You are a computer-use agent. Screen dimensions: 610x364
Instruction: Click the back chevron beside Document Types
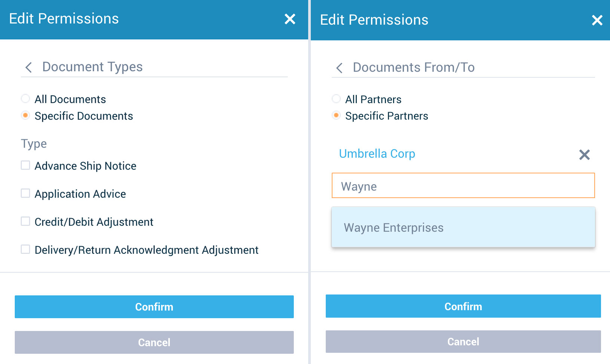28,67
